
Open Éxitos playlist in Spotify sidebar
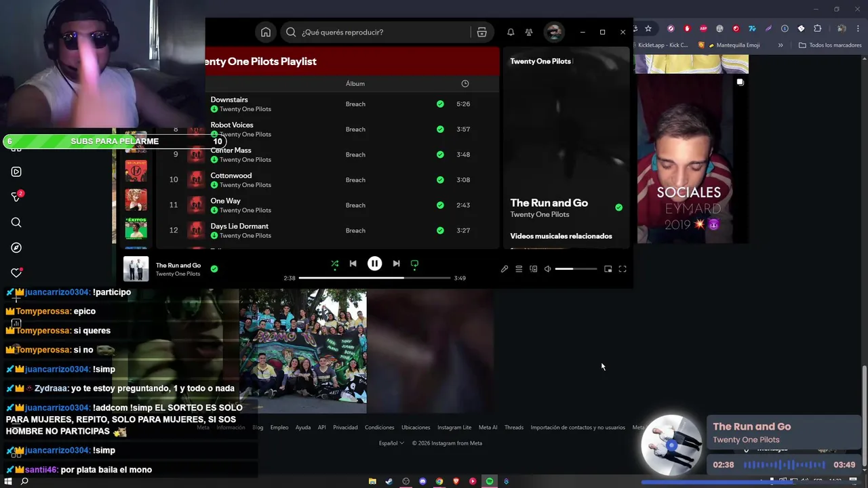[x=136, y=228]
